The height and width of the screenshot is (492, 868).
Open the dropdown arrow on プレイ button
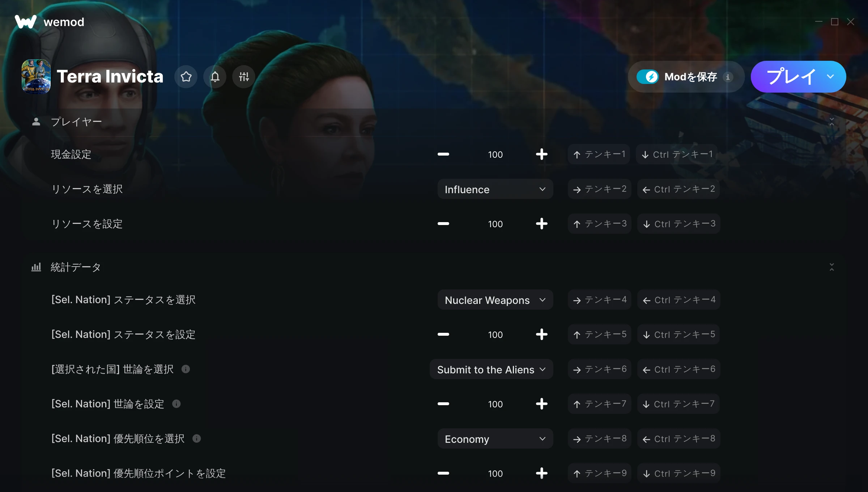pos(830,77)
